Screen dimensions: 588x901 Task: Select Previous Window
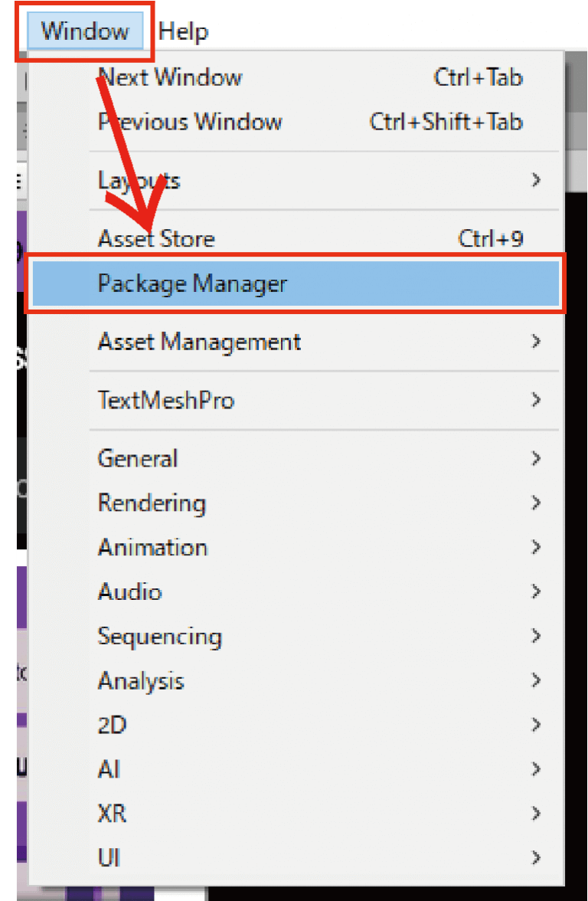(x=189, y=121)
